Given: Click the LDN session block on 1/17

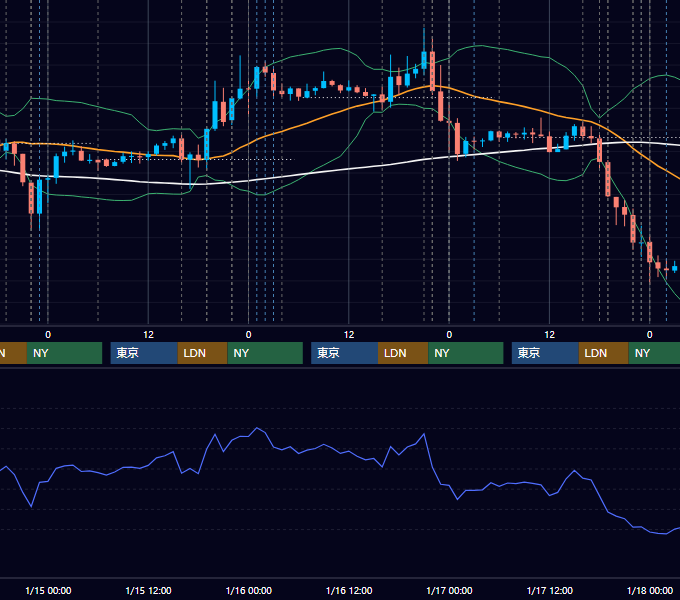Looking at the screenshot, I should tap(604, 353).
